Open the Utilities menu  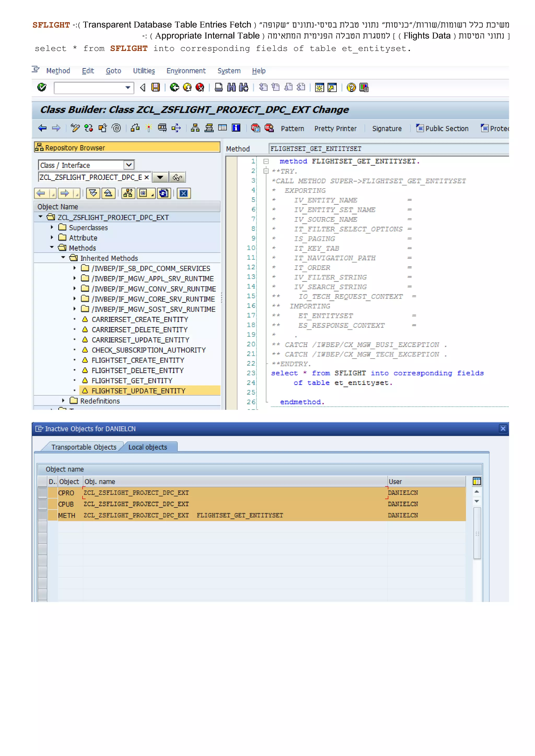[x=144, y=71]
